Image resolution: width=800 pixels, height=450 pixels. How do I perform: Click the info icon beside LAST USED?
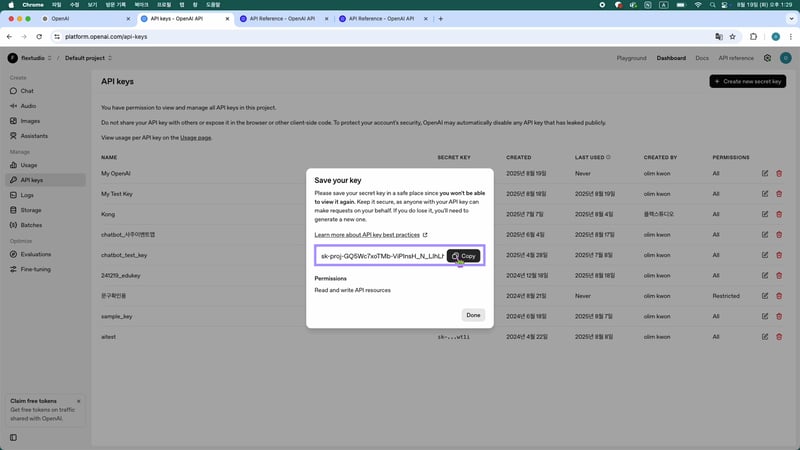click(608, 157)
